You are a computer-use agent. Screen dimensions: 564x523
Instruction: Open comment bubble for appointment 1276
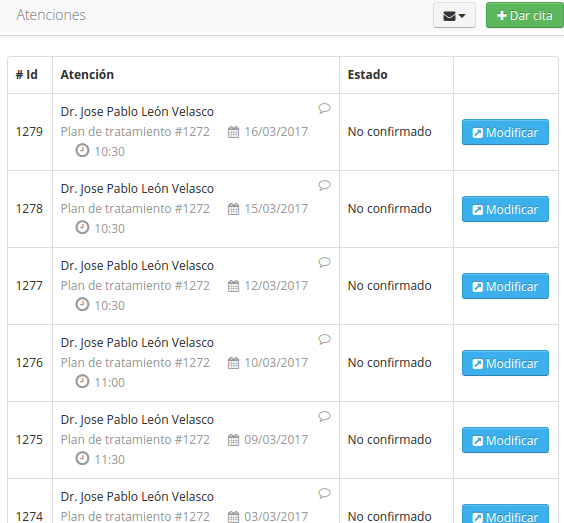(x=324, y=339)
